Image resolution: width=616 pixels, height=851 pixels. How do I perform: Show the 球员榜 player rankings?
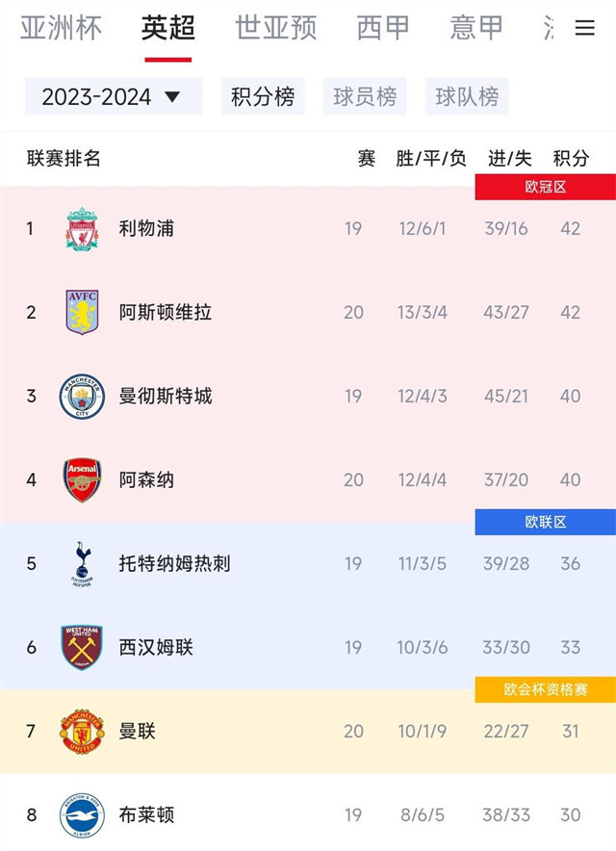365,97
